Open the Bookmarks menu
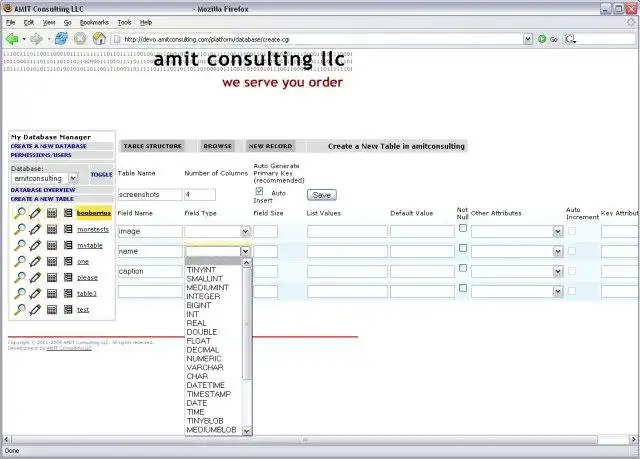This screenshot has height=459, width=640. click(x=94, y=22)
